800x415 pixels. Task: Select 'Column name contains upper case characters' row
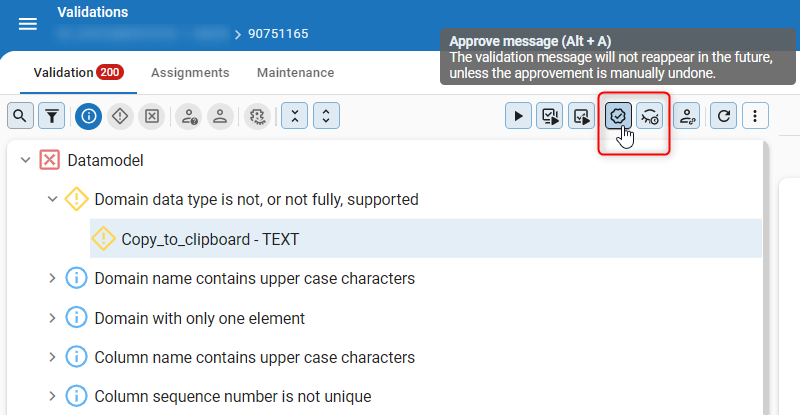pos(255,357)
